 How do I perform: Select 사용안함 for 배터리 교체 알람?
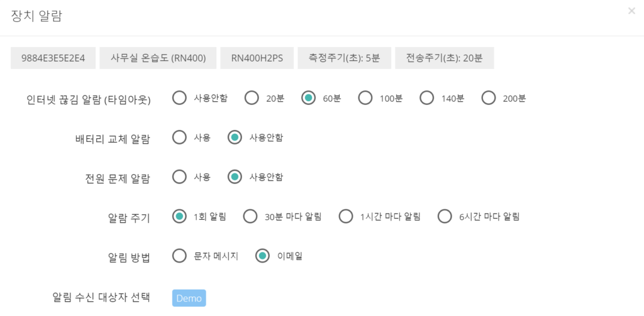(235, 138)
